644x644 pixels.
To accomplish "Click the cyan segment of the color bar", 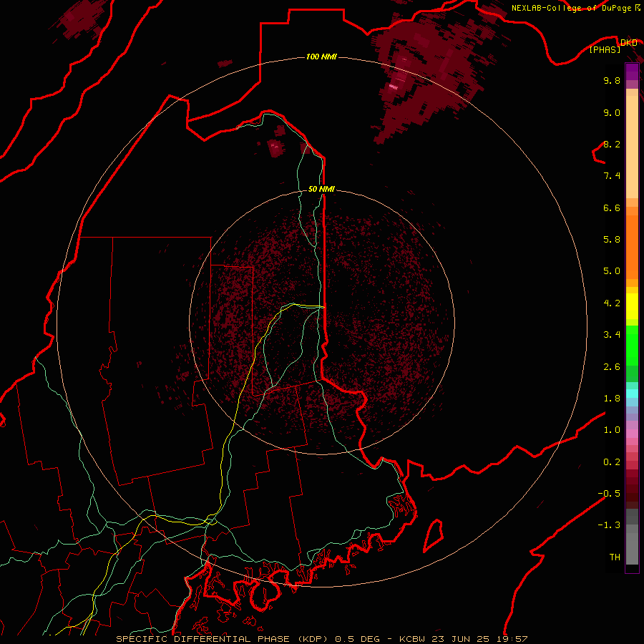I will (x=632, y=394).
